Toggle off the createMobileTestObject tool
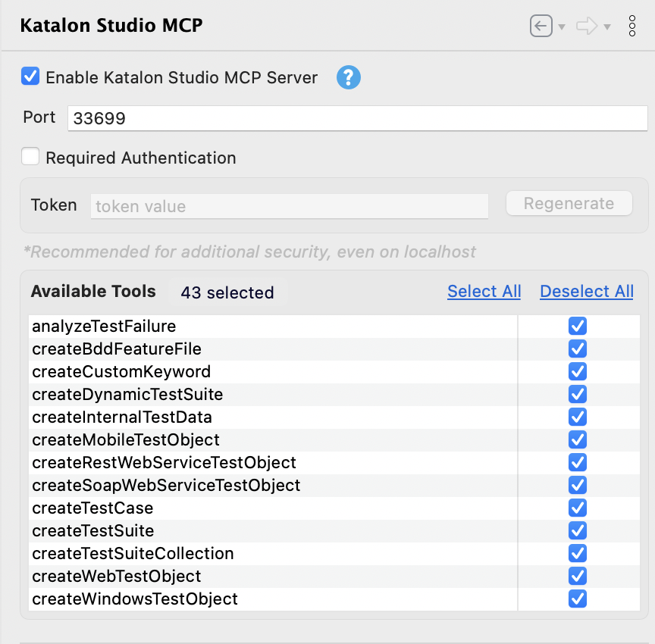The image size is (655, 644). (578, 439)
